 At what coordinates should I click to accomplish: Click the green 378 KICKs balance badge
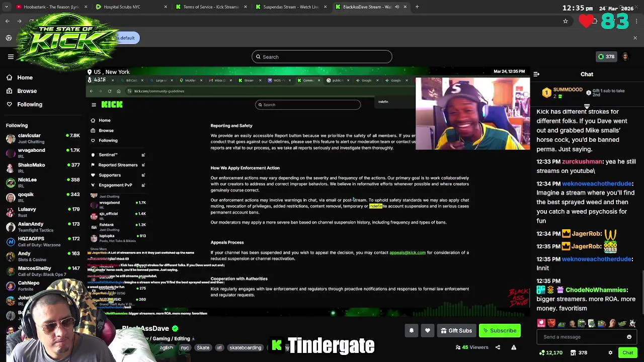(x=605, y=57)
